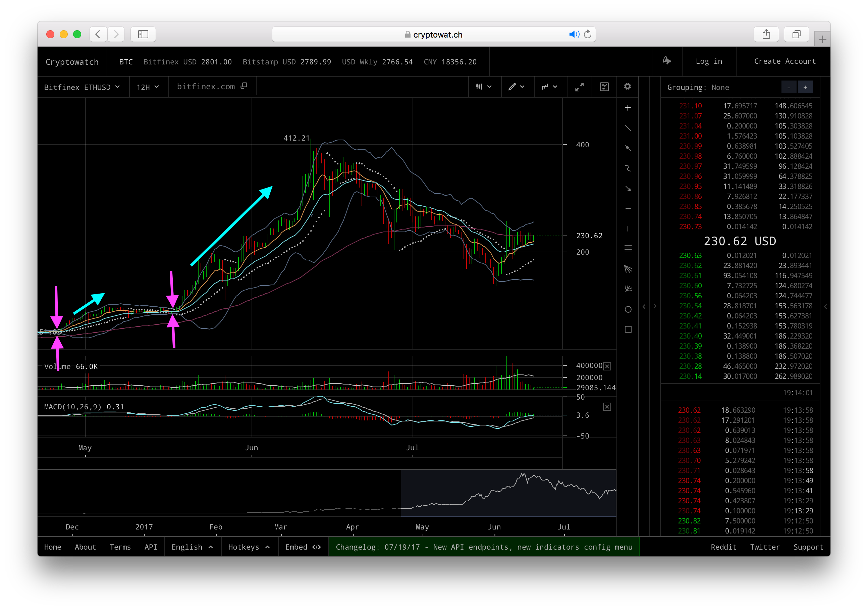
Task: Mute the tab audio speaker icon
Action: (574, 35)
